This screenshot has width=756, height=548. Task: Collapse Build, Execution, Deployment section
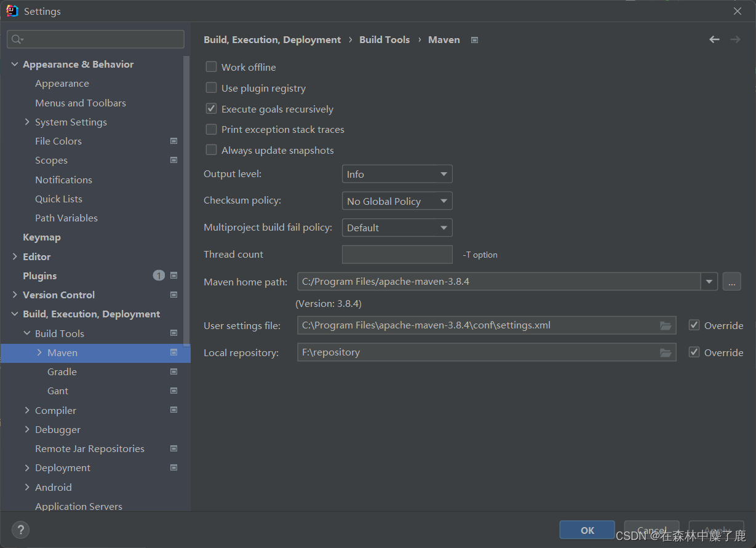(15, 314)
